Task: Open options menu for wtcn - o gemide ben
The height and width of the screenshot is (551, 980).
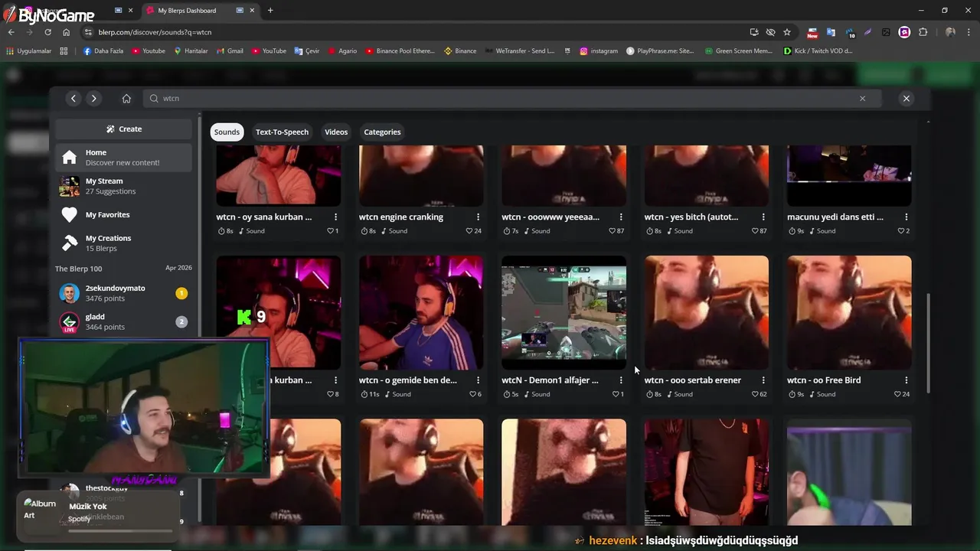Action: tap(478, 380)
